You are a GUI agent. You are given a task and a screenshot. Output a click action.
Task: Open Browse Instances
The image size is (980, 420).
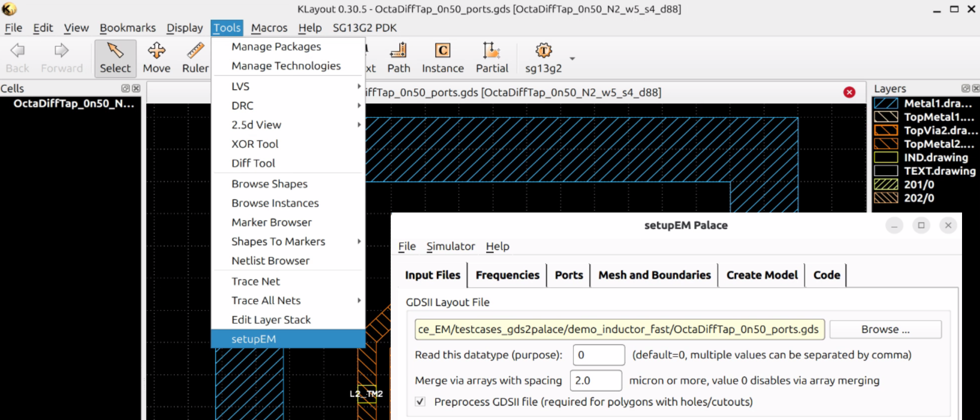tap(288, 203)
